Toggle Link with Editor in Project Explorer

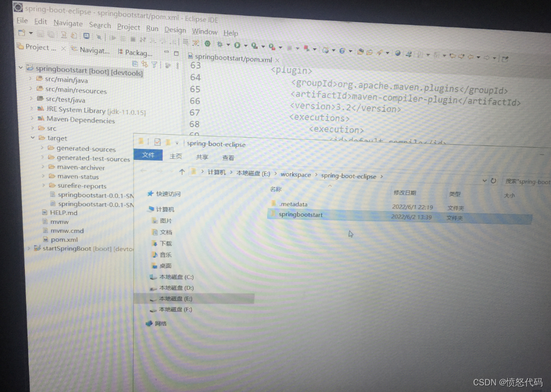point(144,64)
